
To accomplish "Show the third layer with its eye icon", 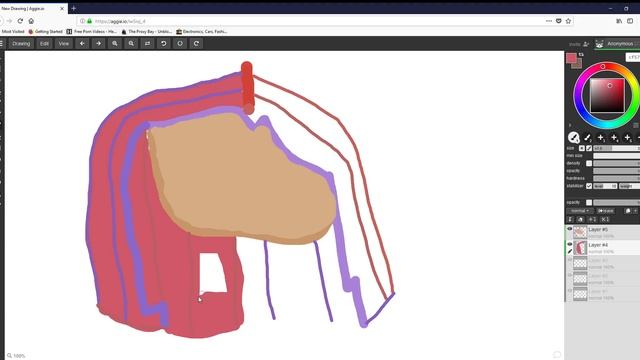I will click(569, 260).
